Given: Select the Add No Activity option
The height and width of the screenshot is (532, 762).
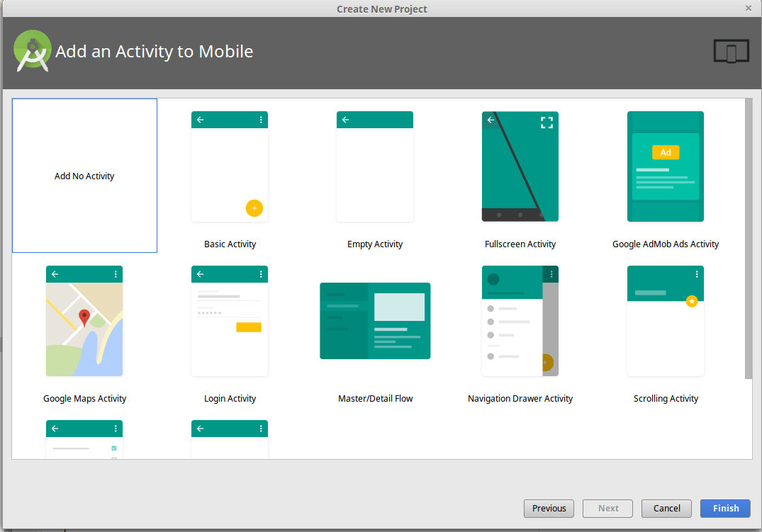Looking at the screenshot, I should (84, 176).
